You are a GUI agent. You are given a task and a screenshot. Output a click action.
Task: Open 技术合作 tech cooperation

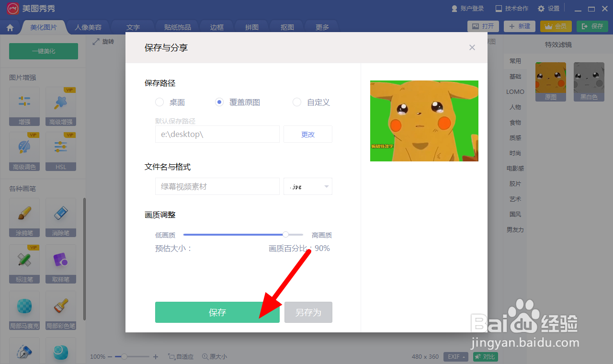512,9
